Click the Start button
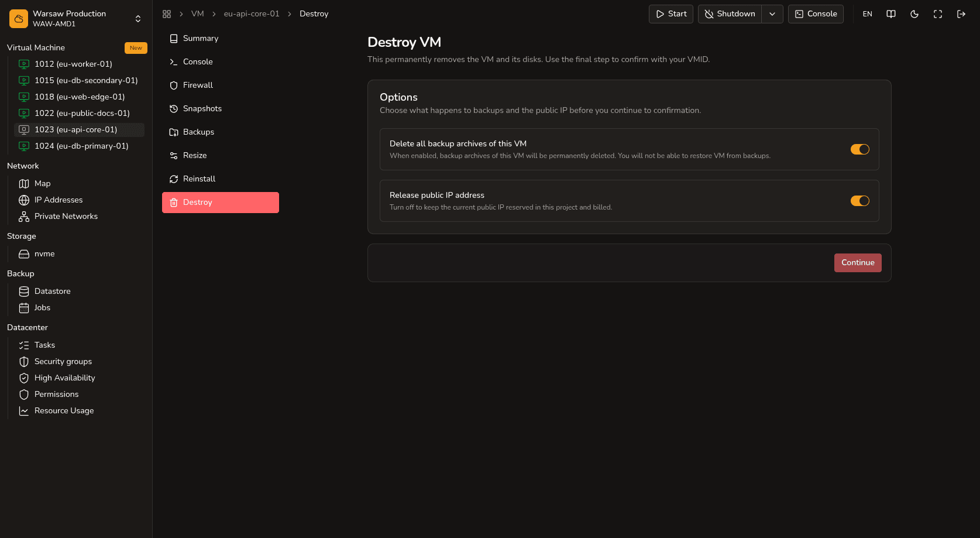 point(671,14)
